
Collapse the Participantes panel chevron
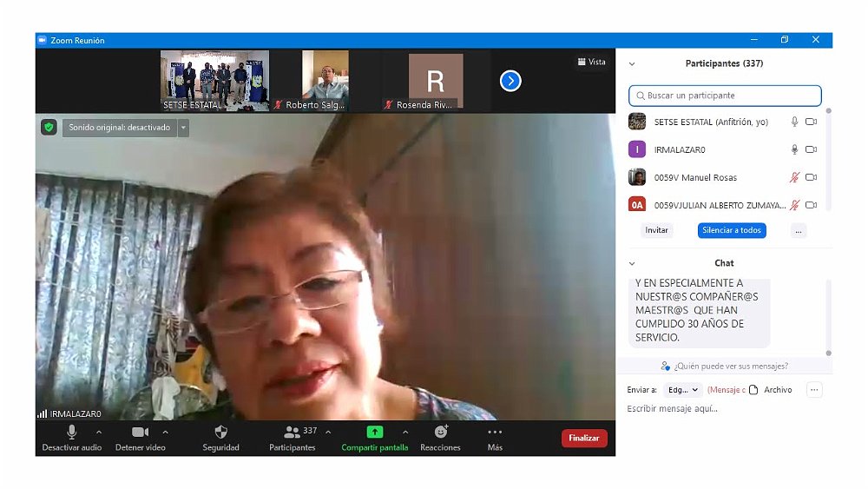tap(632, 63)
